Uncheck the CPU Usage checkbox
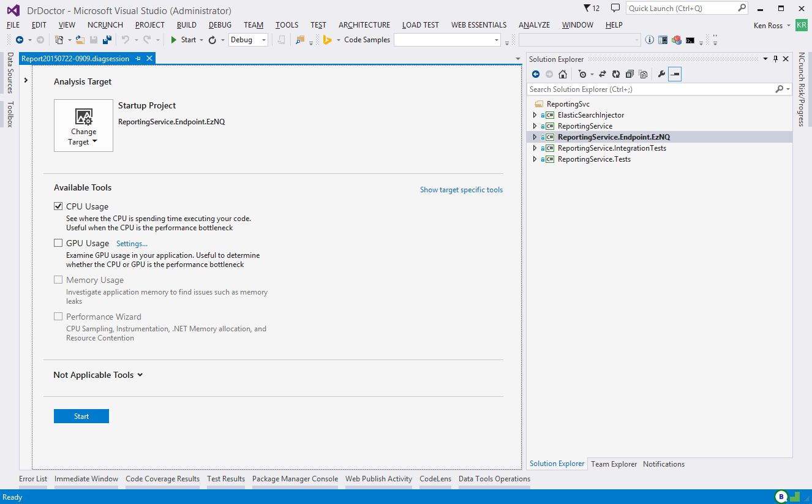 [x=58, y=206]
